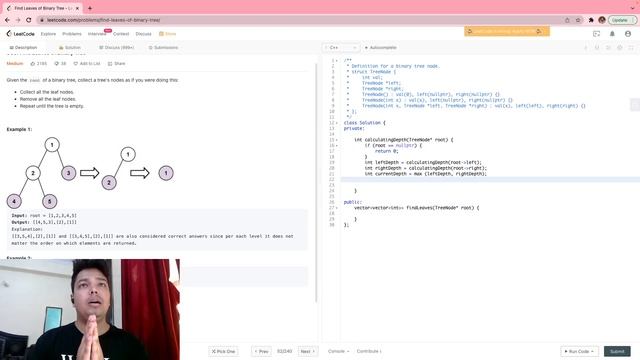
Task: Collapse calculatingDepth function at line 15
Action: click(337, 140)
